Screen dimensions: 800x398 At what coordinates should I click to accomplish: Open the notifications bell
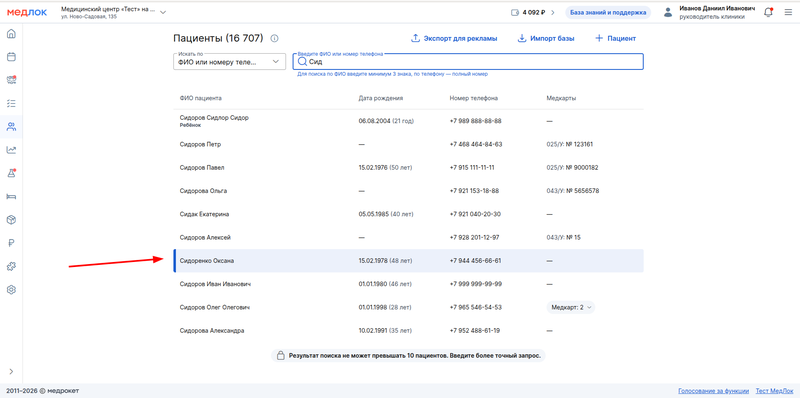(x=768, y=12)
